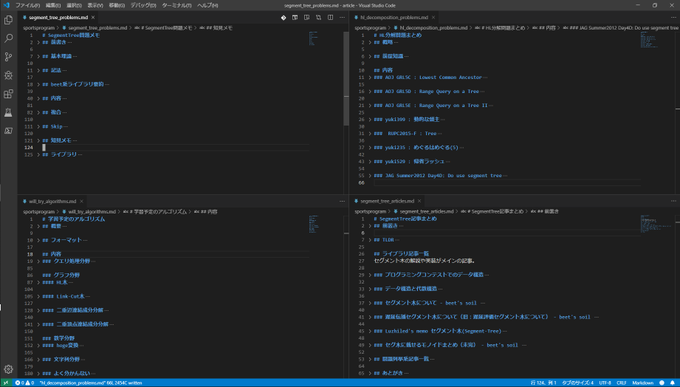Viewport: 680px width, 387px height.
Task: Close the segment_tree_articles.md tab
Action: (419, 201)
